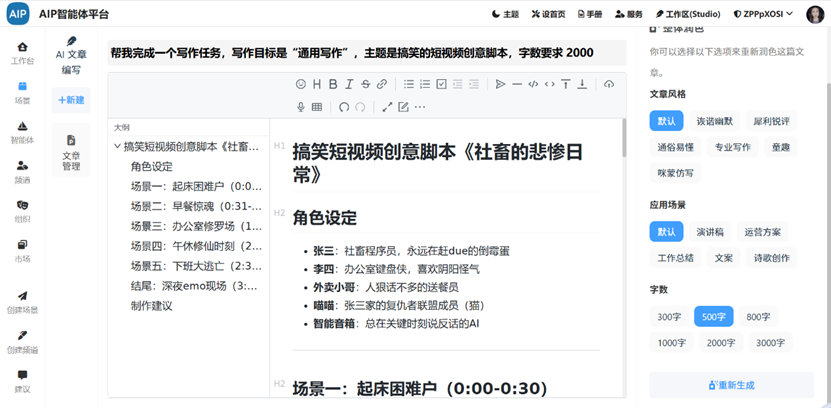Viewport: 831px width, 408px height.
Task: Jump to 制作建议 in outline
Action: [152, 306]
